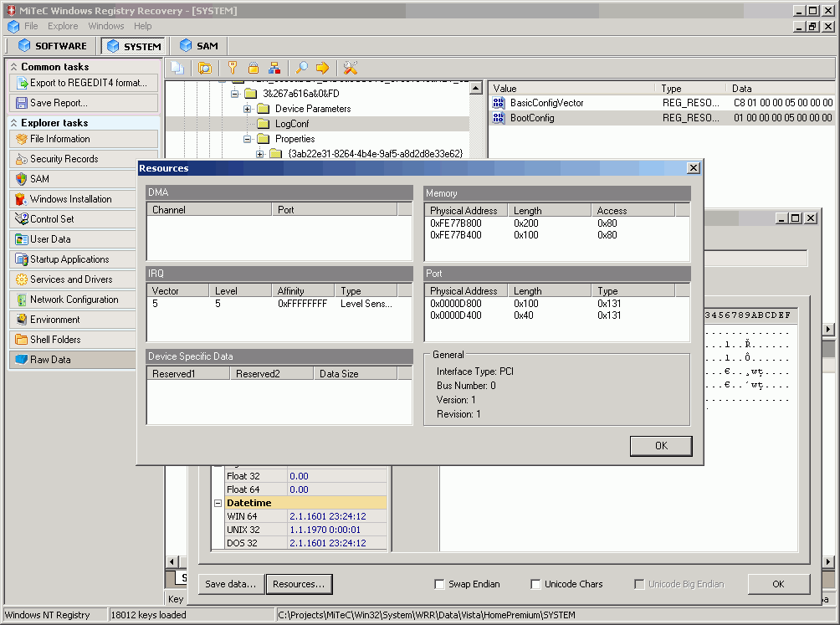Enable the Unicode Chars checkbox
Viewport: 840px width, 625px height.
pos(535,584)
